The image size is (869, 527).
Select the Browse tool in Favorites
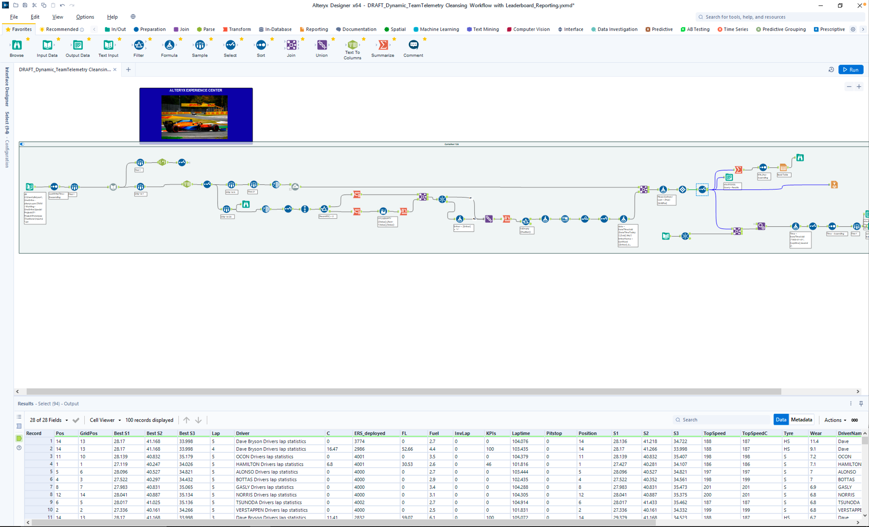(17, 48)
